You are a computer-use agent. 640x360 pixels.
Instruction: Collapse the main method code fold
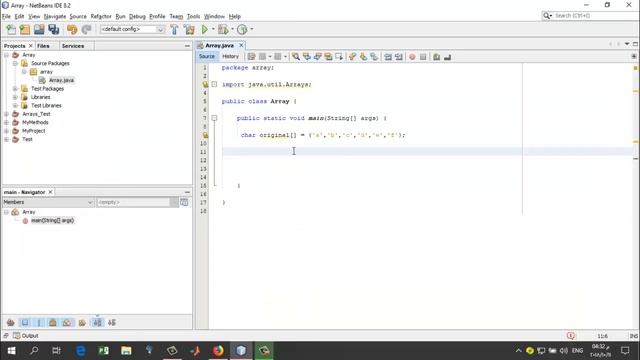tap(214, 118)
